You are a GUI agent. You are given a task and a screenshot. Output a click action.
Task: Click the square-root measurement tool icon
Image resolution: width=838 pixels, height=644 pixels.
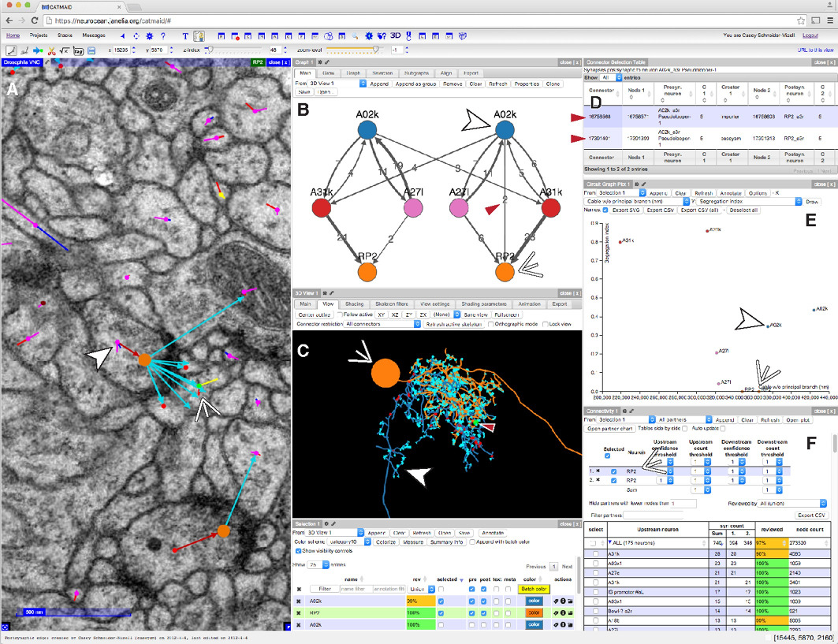coord(65,50)
